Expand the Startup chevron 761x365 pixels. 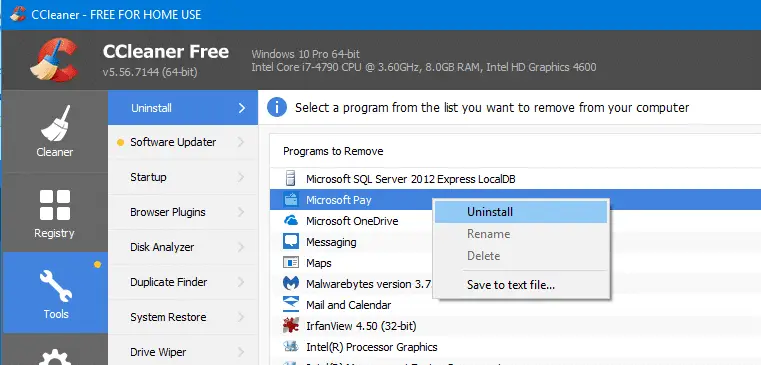[241, 177]
